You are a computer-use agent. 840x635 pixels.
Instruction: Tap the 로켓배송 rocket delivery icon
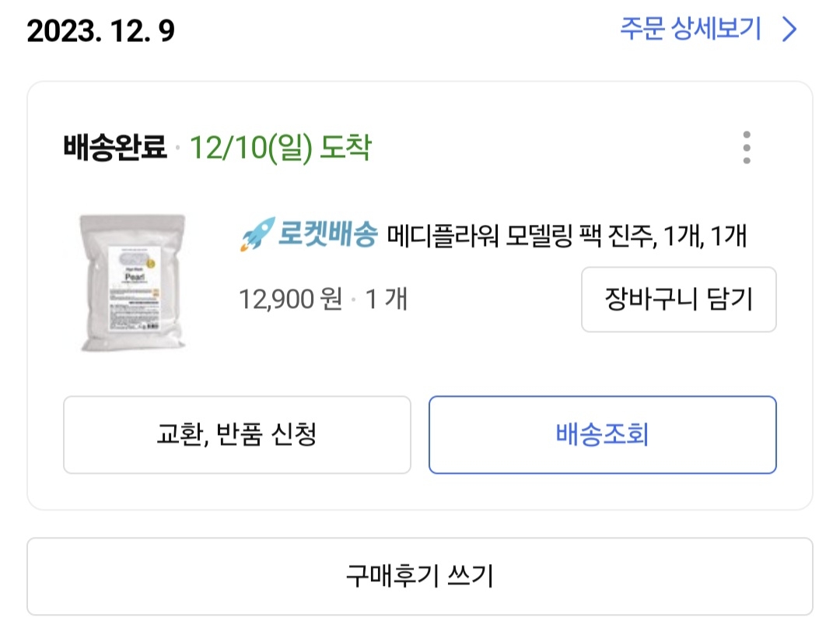[x=255, y=231]
